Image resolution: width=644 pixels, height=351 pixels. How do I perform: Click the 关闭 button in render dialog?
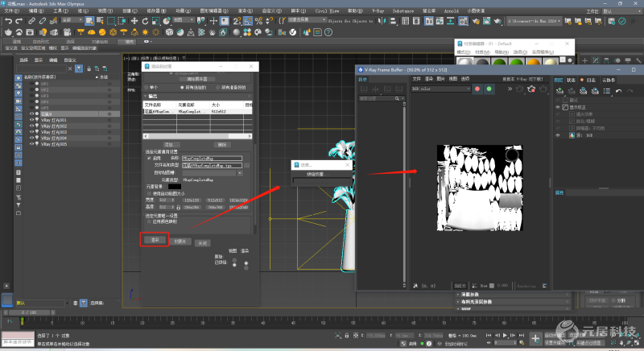[x=203, y=243]
